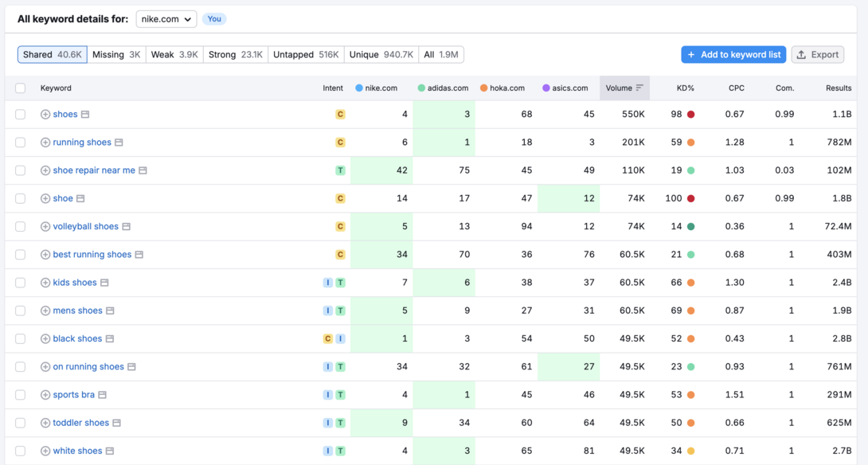Expand details for "volleyball shoes" keyword
Screen dimensions: 868x465
(45, 226)
